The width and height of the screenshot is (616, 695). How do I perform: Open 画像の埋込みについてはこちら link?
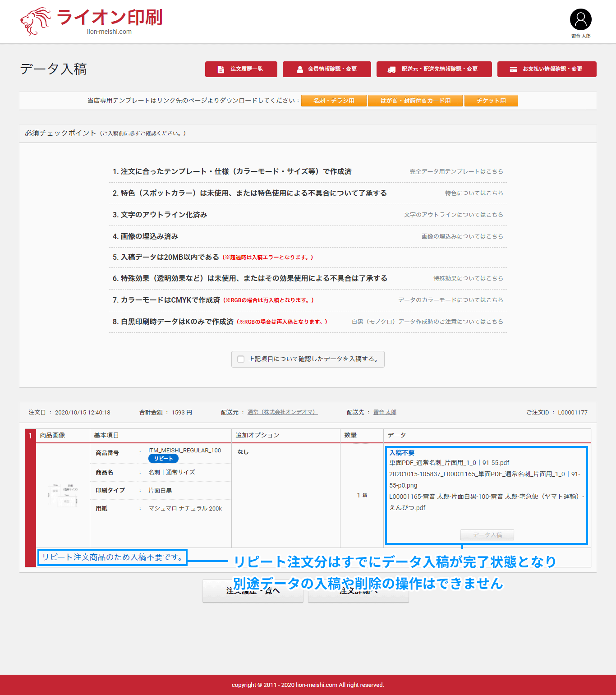[462, 236]
